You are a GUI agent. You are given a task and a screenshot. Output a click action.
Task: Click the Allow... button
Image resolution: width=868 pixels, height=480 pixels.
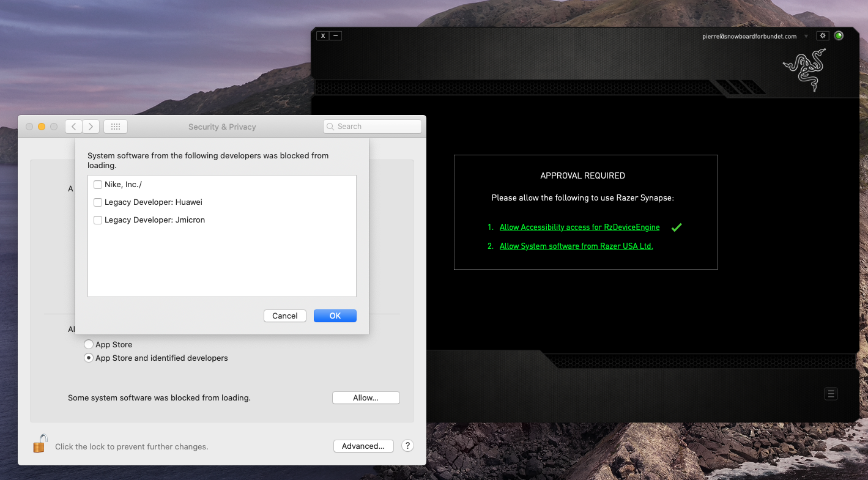point(366,397)
